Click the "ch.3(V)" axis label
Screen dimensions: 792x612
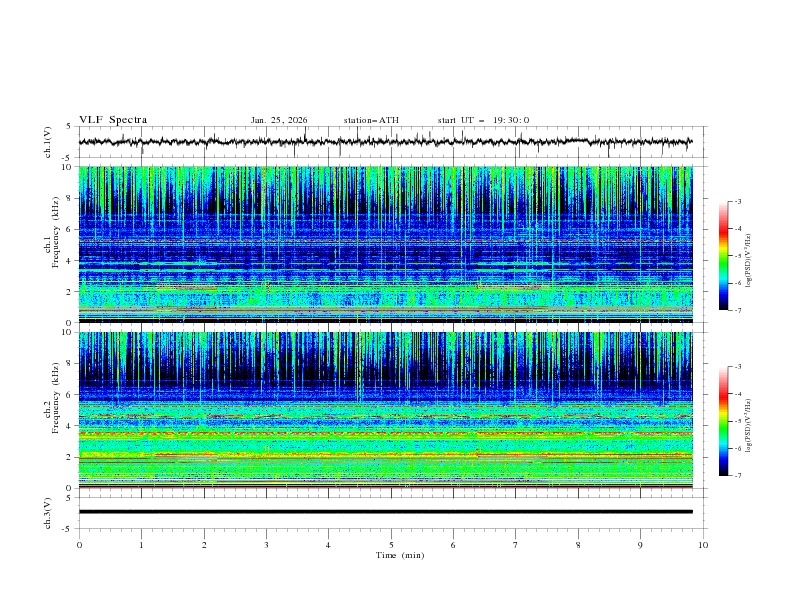(48, 513)
